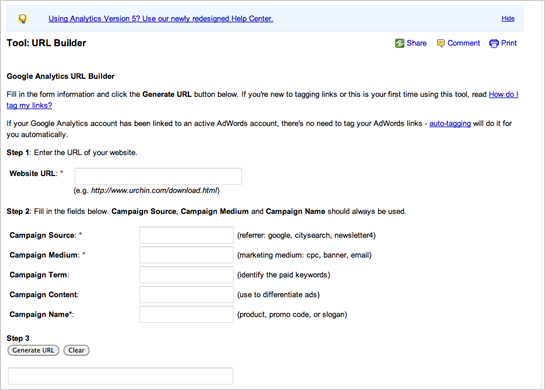Click the lightbulb tip icon
Viewport: 545px width, 390px height.
[x=23, y=18]
